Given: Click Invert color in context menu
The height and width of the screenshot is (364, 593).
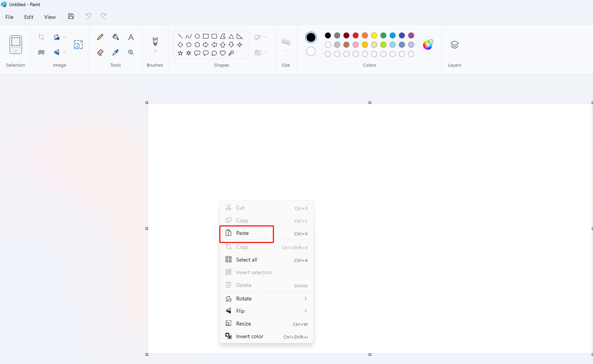Looking at the screenshot, I should click(x=250, y=336).
